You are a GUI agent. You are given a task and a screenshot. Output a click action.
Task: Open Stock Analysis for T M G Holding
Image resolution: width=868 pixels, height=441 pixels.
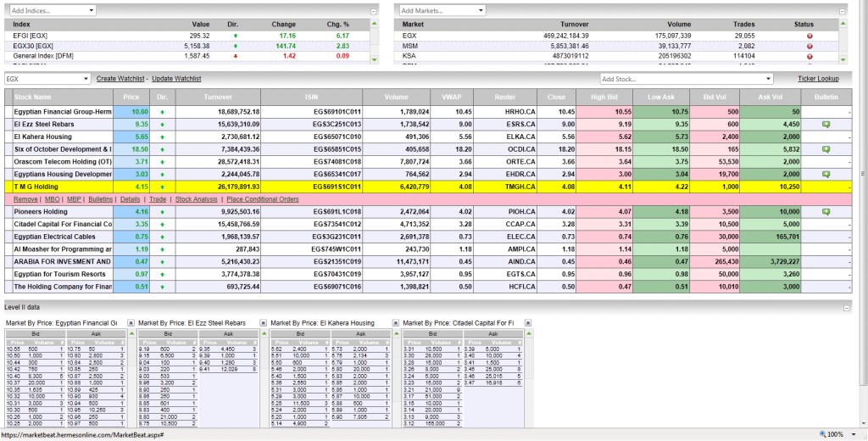click(196, 199)
